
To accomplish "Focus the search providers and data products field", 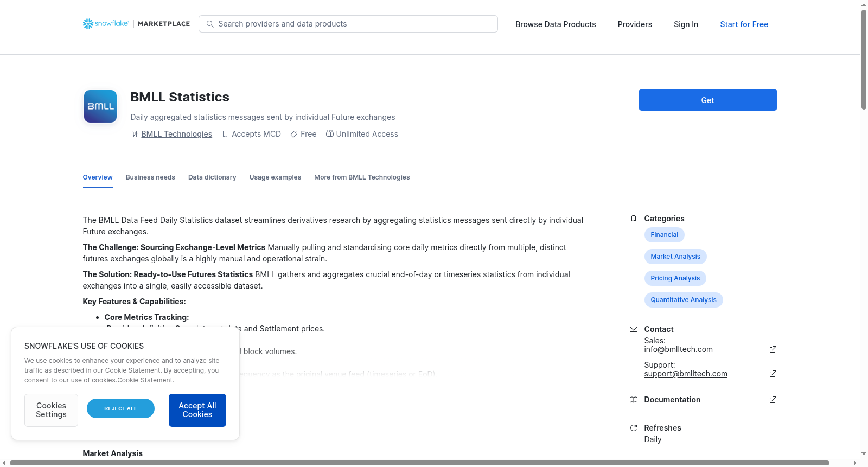I will click(x=348, y=24).
